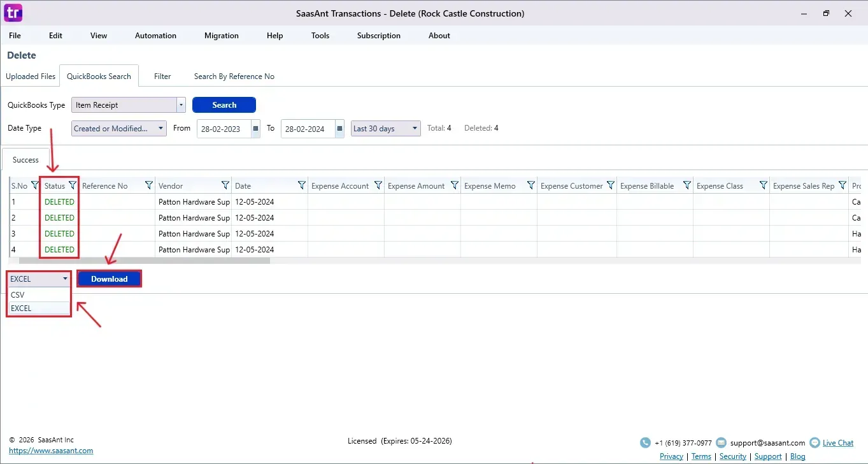Click Vendor cell in row 2

(x=194, y=218)
